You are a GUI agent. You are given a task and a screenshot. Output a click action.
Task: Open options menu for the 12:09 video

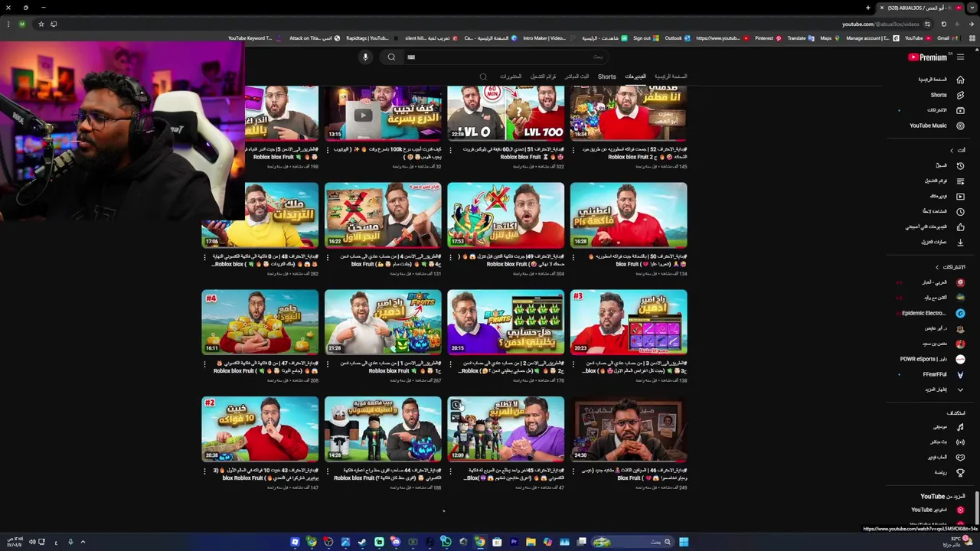(450, 471)
